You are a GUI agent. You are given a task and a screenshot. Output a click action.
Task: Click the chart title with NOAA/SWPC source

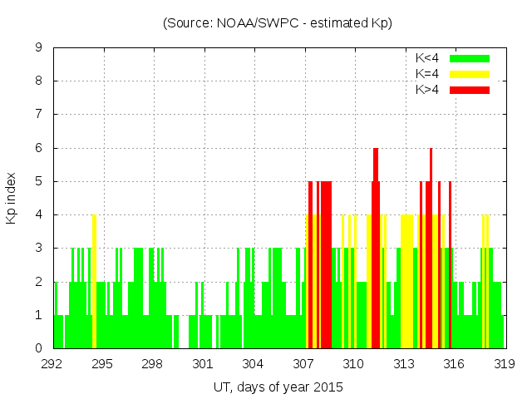coord(278,23)
